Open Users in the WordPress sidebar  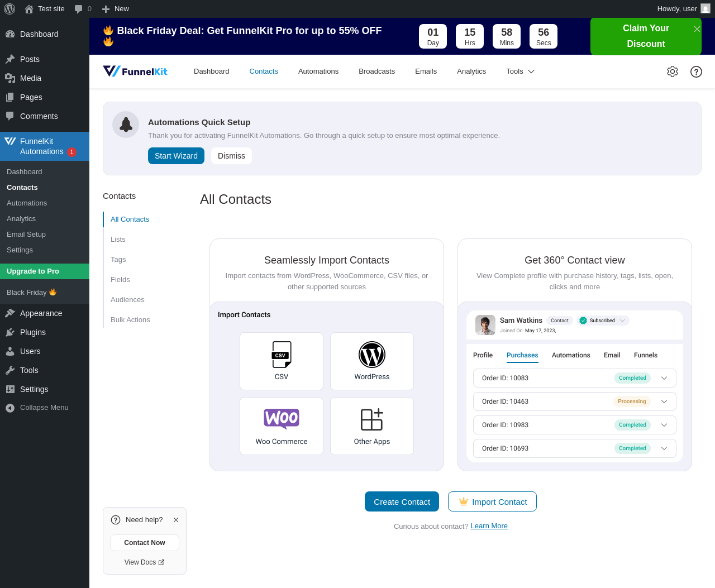pyautogui.click(x=45, y=351)
